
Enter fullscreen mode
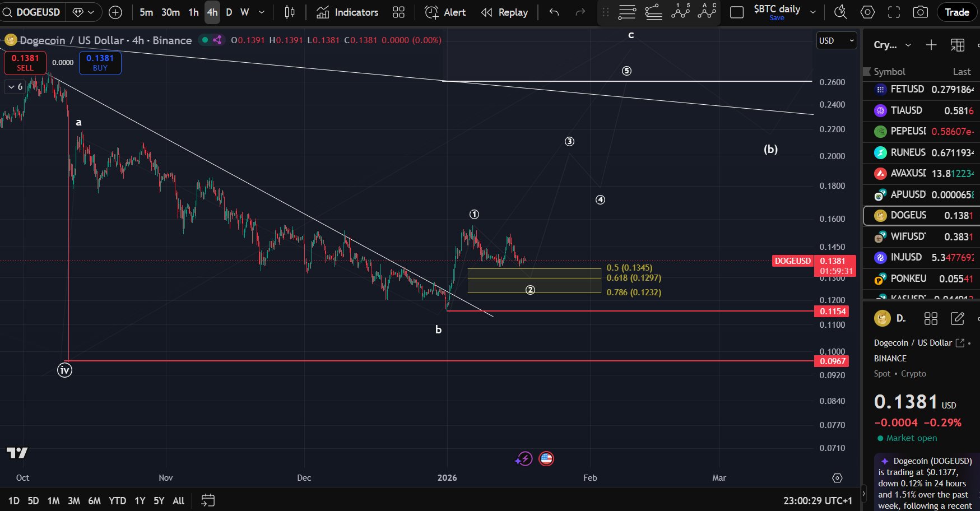pos(894,12)
